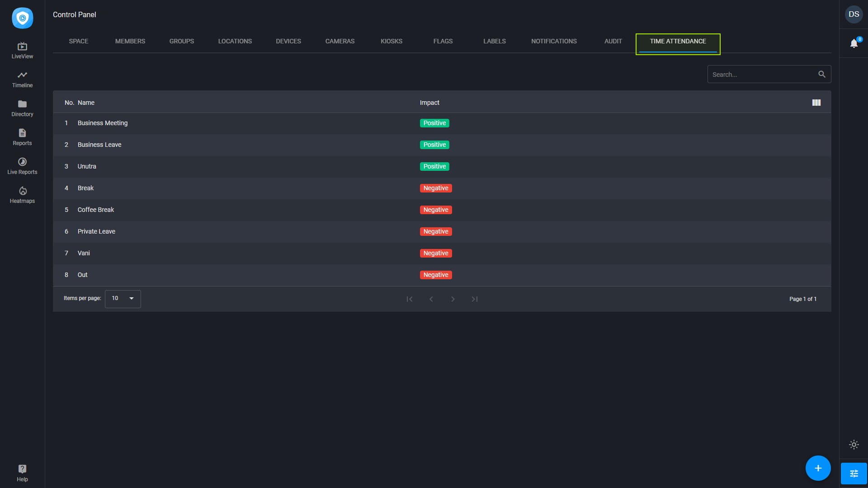Open the notifications bell
The height and width of the screenshot is (488, 868).
coord(854,44)
